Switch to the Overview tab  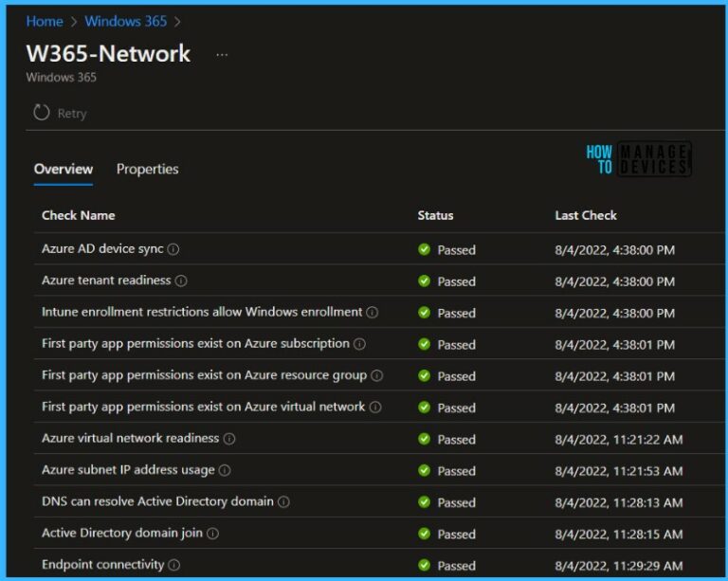coord(64,169)
